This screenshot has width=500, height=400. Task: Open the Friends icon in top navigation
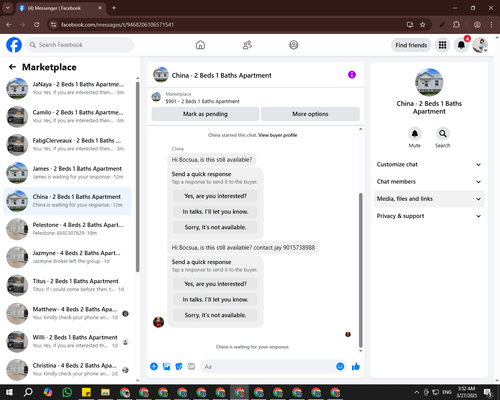click(x=247, y=45)
